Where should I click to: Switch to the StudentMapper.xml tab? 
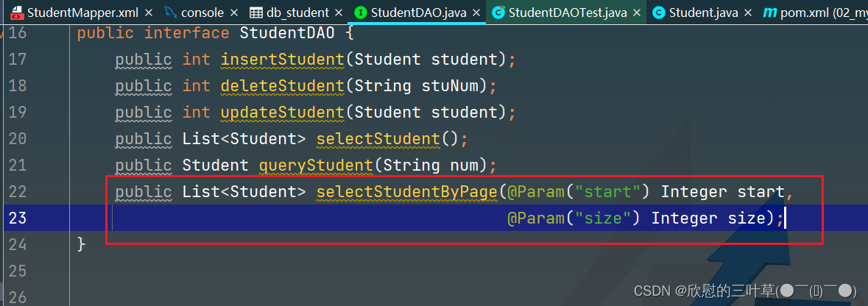click(x=83, y=13)
